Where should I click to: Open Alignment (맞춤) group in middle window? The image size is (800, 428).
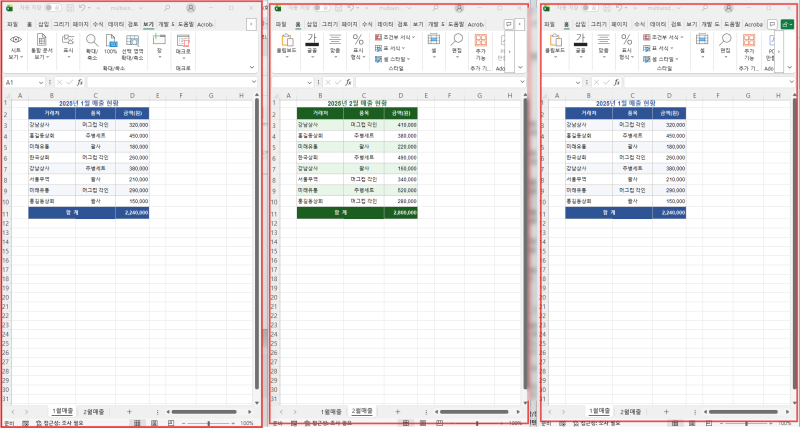[335, 47]
